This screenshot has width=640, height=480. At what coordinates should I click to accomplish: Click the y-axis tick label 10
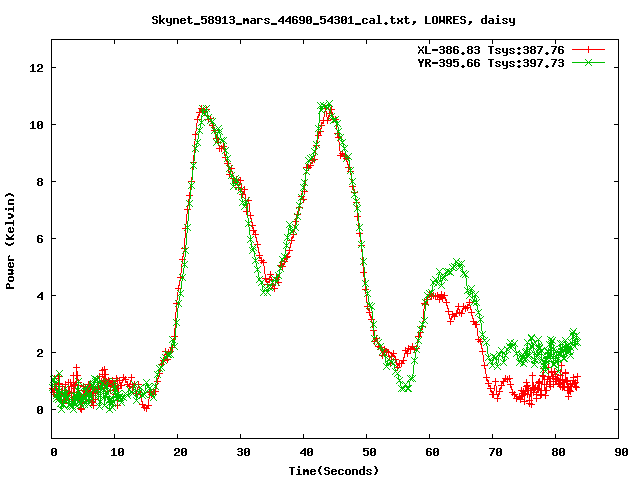click(x=36, y=125)
